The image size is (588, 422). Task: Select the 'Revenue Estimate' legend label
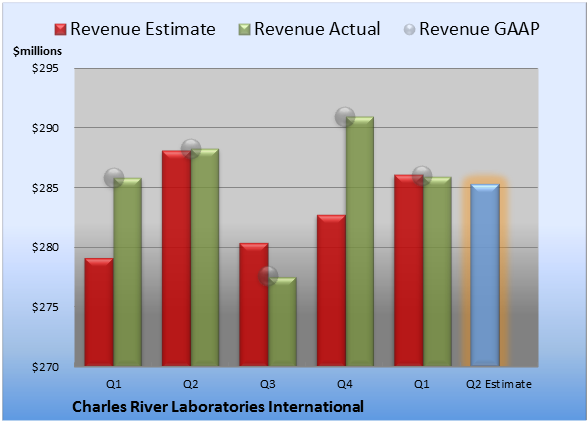click(143, 29)
